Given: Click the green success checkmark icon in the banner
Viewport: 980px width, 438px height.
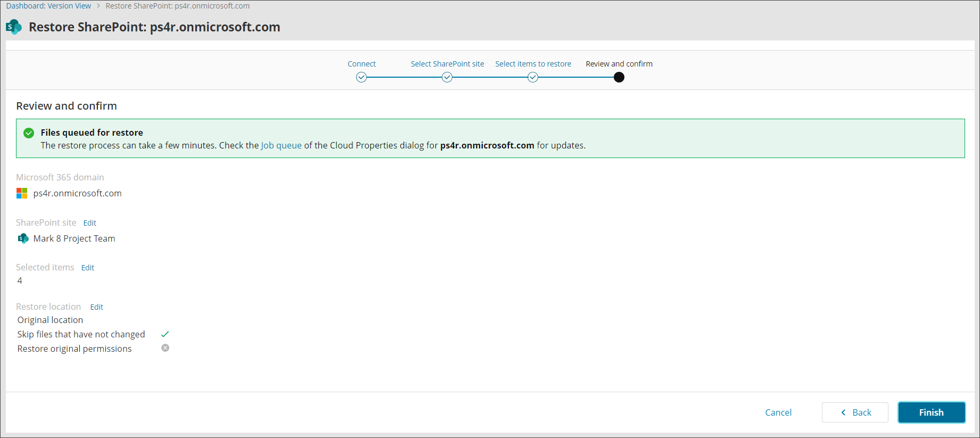Looking at the screenshot, I should click(29, 133).
